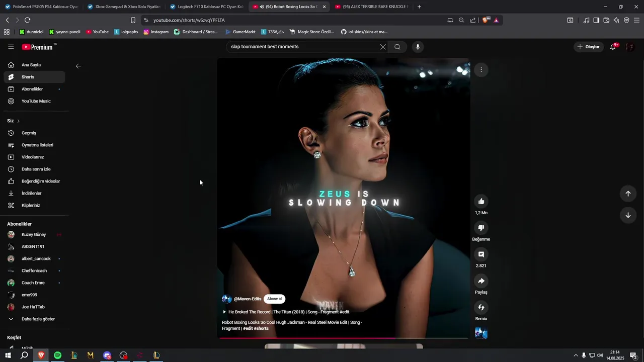This screenshot has height=362, width=644.
Task: Open emo999 channel
Action: 34,295
